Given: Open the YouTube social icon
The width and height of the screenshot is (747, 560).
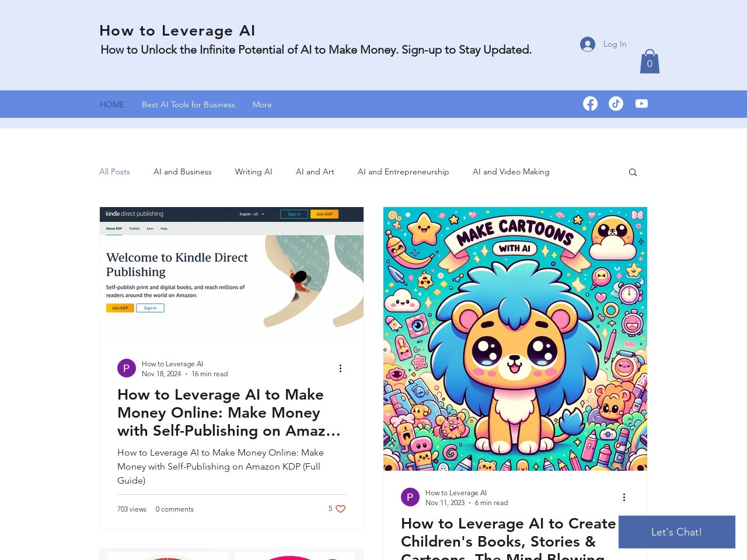Looking at the screenshot, I should (641, 104).
